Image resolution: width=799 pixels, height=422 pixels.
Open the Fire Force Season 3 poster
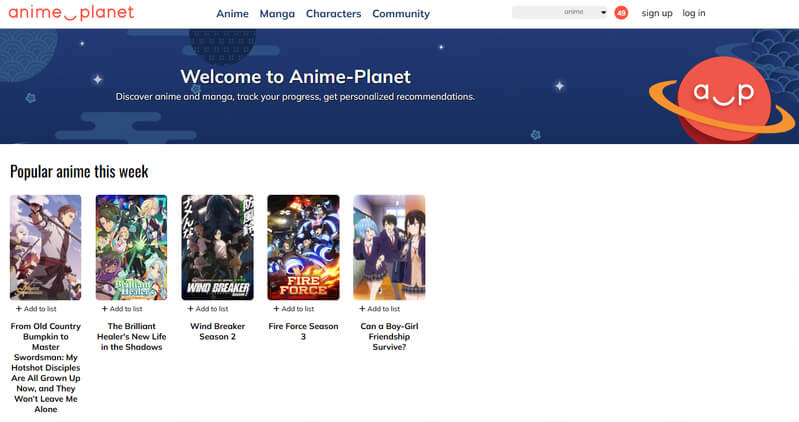click(x=303, y=247)
